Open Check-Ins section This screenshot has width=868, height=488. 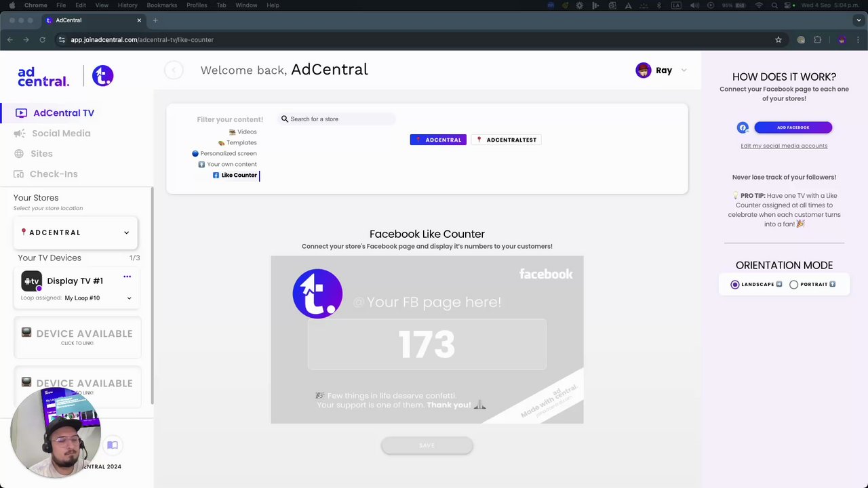click(54, 174)
